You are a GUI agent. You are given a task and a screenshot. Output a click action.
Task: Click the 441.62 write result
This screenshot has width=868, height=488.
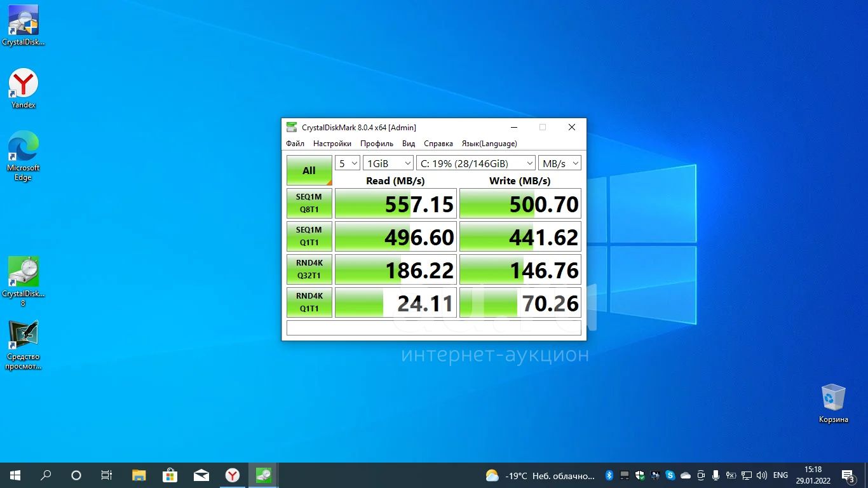520,236
